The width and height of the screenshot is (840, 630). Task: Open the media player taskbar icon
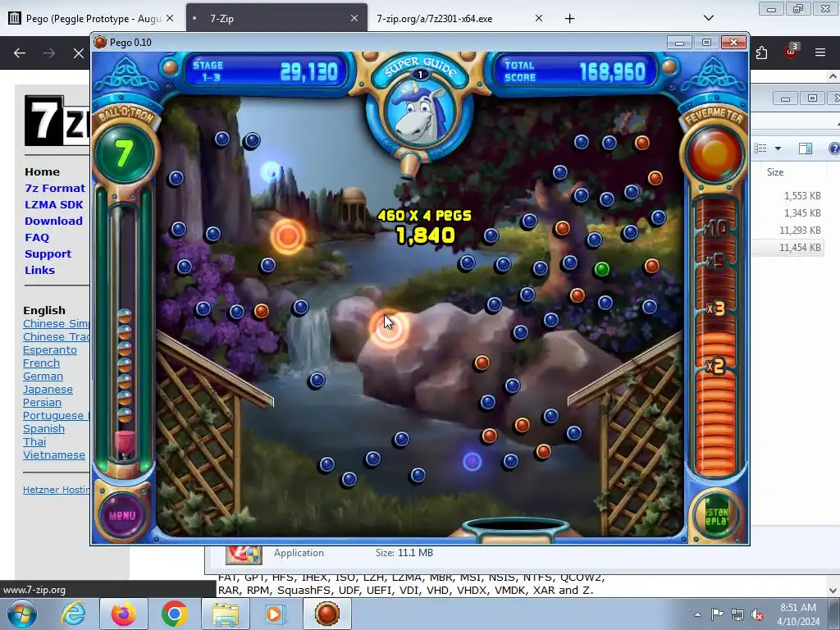pos(276,614)
